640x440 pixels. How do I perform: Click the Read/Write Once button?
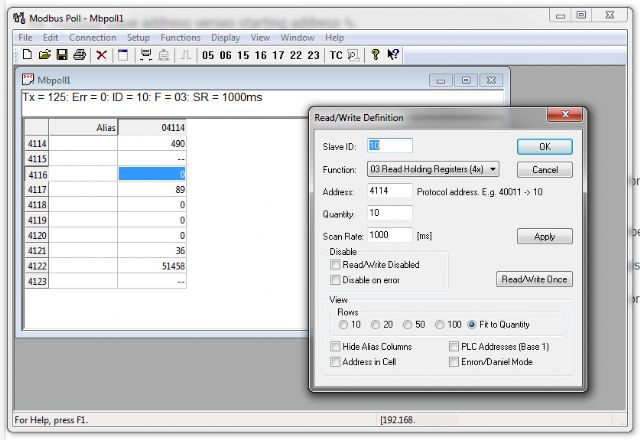coord(534,279)
